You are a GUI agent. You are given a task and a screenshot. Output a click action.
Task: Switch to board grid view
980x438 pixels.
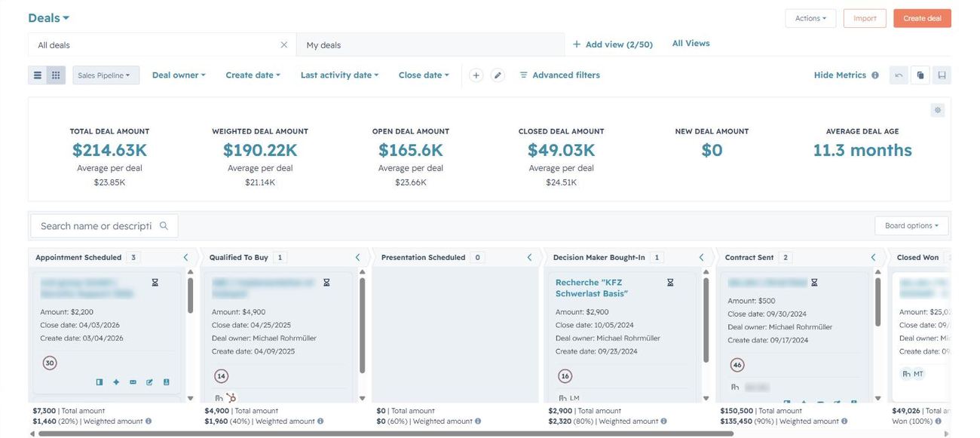pos(56,75)
